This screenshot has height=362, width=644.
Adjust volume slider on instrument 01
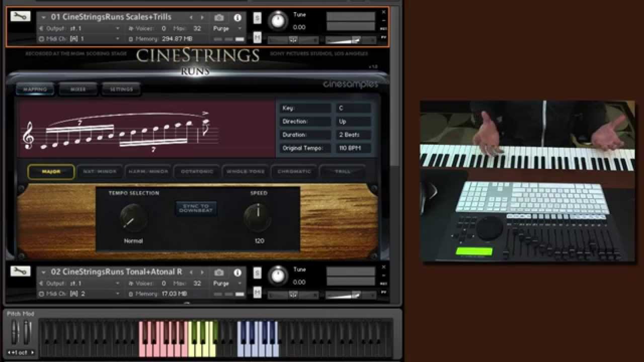[350, 40]
